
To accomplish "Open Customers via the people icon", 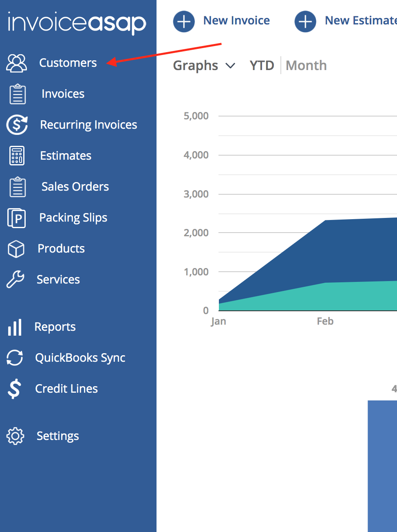I will [17, 63].
